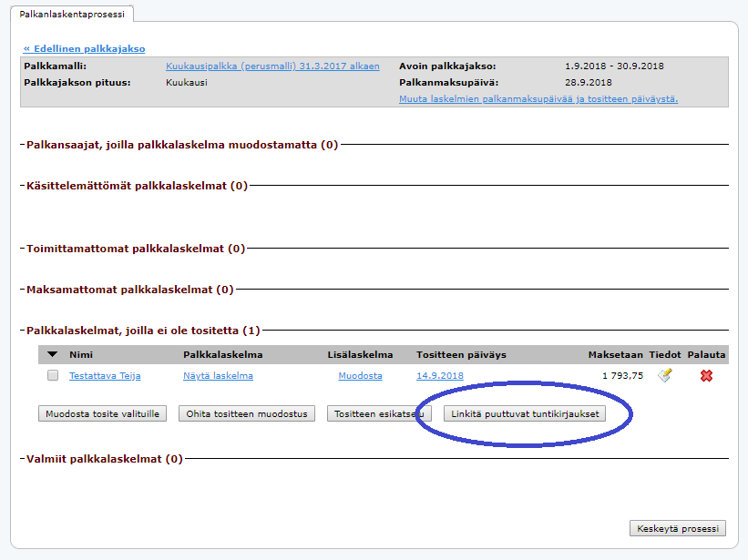Screen dimensions: 748x560
Task: Click the period text '1.9.2018 - 30.9.2018'
Action: [x=614, y=66]
